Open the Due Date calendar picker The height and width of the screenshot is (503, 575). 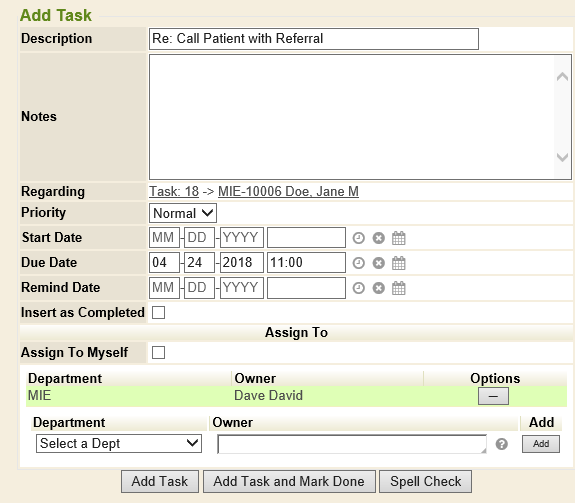click(399, 263)
